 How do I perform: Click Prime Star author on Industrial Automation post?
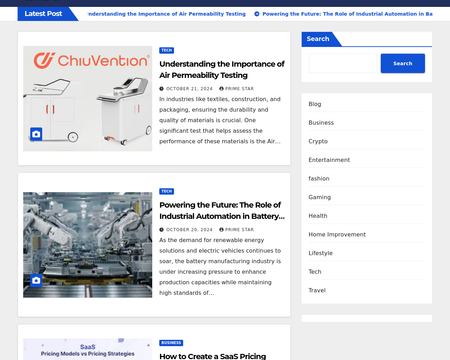pos(239,230)
